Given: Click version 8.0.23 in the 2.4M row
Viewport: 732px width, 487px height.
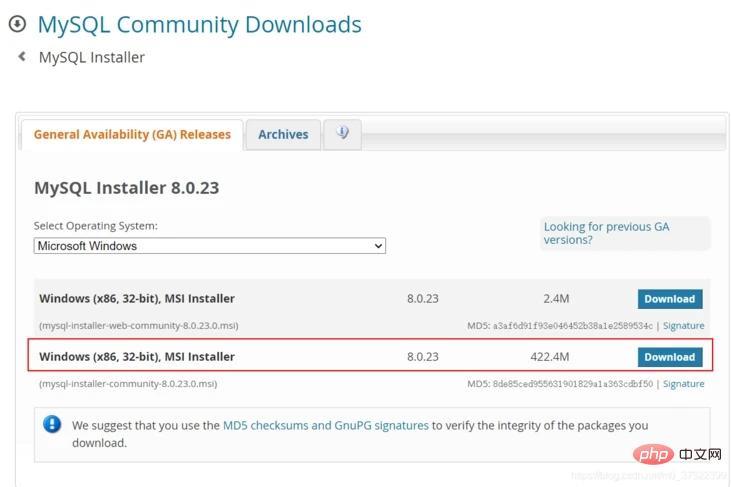Looking at the screenshot, I should coord(422,299).
